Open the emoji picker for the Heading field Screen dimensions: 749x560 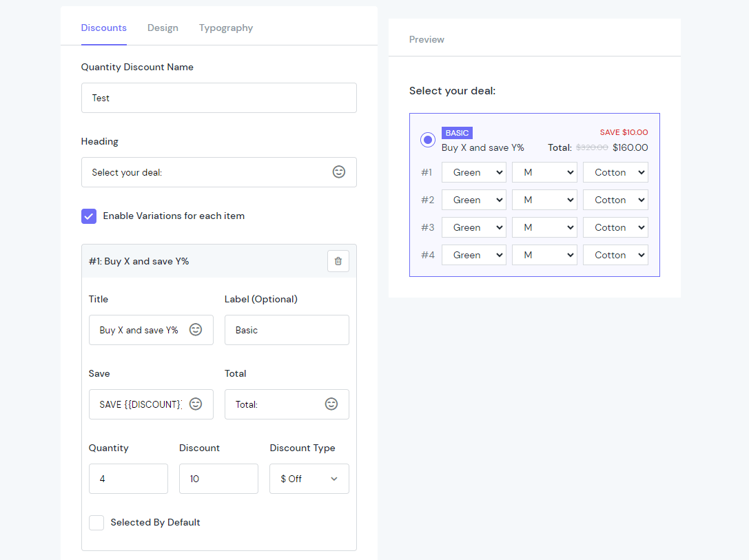tap(338, 172)
